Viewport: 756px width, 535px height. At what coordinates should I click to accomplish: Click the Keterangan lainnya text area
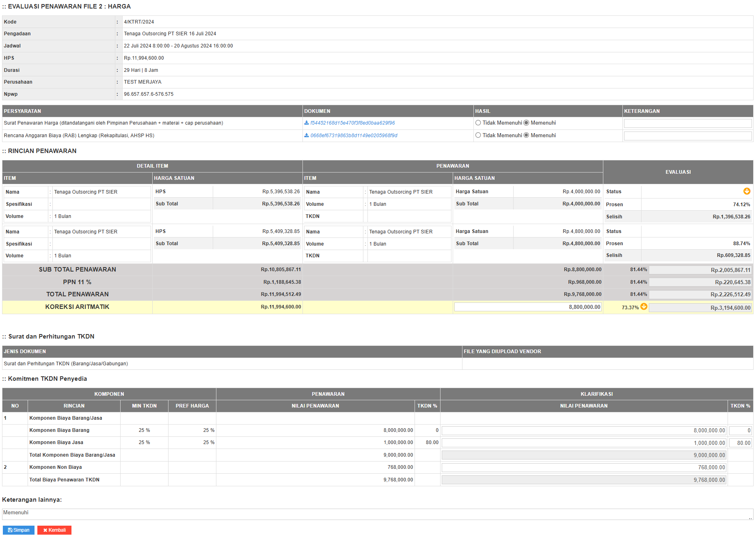point(377,514)
